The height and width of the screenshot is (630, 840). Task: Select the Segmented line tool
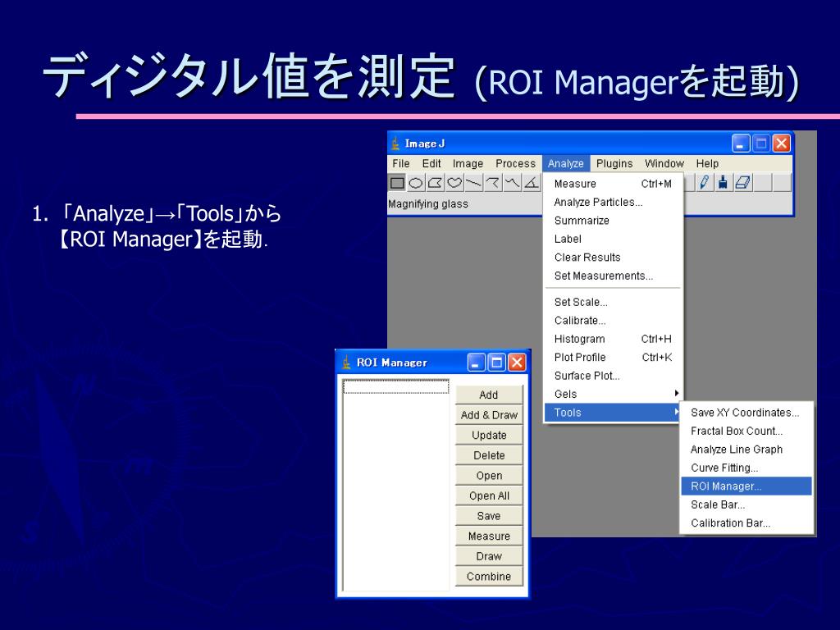[x=493, y=183]
